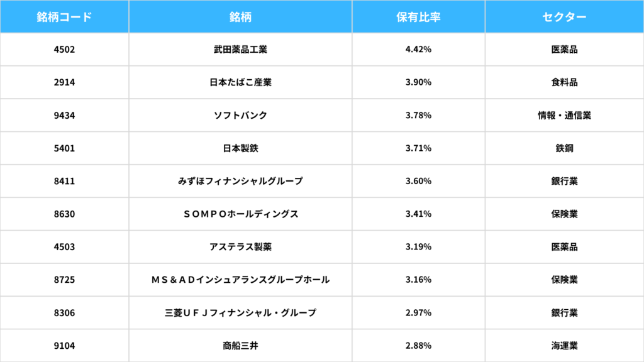Viewport: 644px width, 362px height.
Task: Select the 武田薬品工業 name cell
Action: click(240, 49)
